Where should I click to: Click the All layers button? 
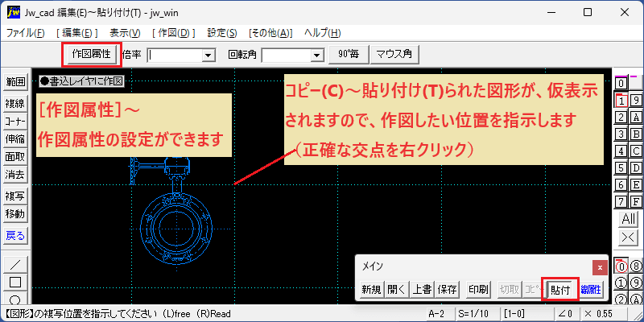tap(629, 218)
